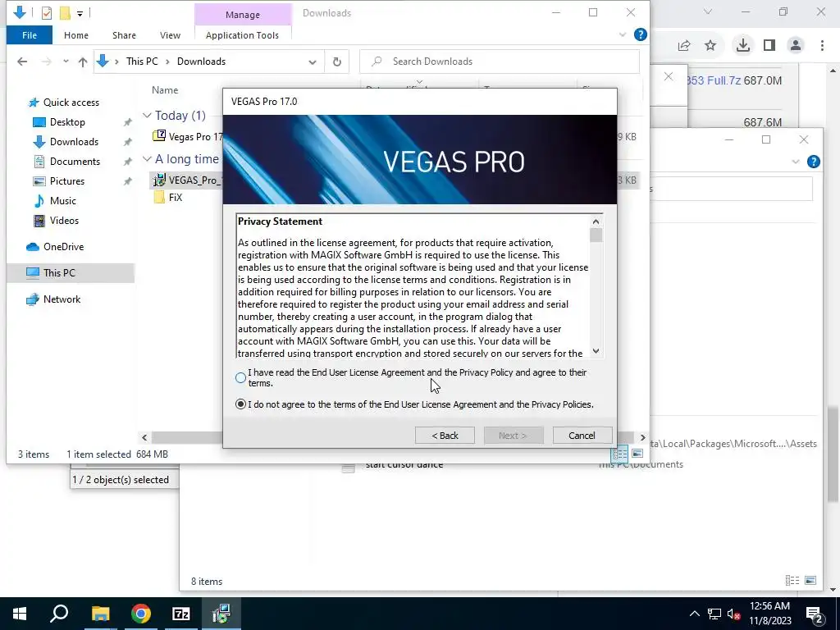Click the Search Downloads field
This screenshot has height=630, width=840.
click(x=500, y=62)
